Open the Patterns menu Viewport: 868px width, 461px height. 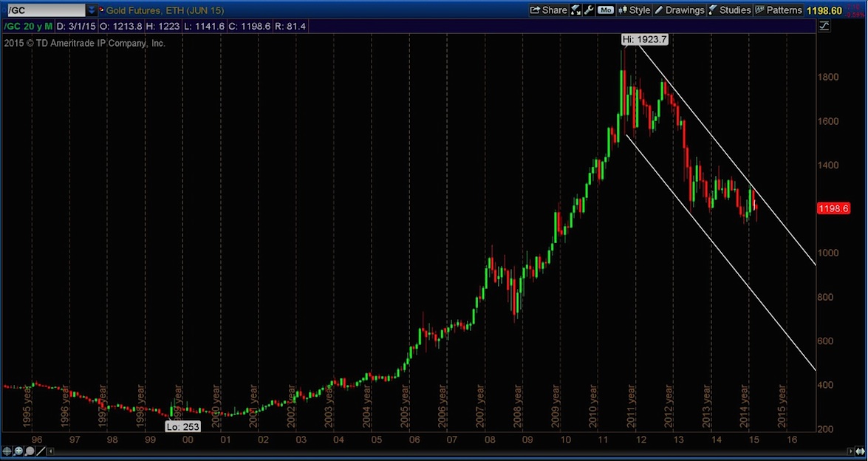tap(779, 10)
